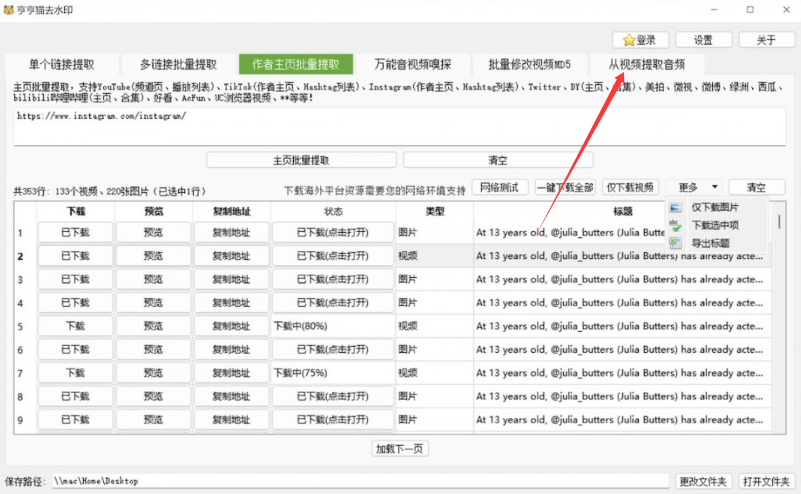Run the 网络测试 network test
Image resolution: width=801 pixels, height=494 pixels.
pos(500,187)
